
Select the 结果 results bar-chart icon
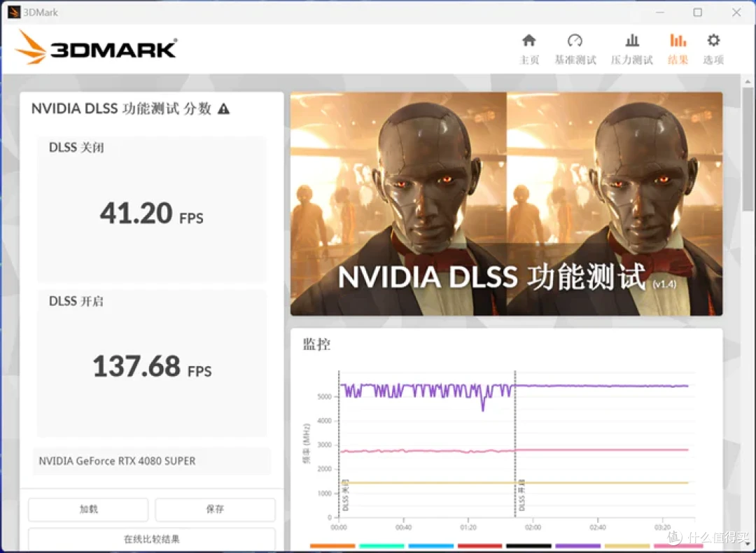click(678, 41)
